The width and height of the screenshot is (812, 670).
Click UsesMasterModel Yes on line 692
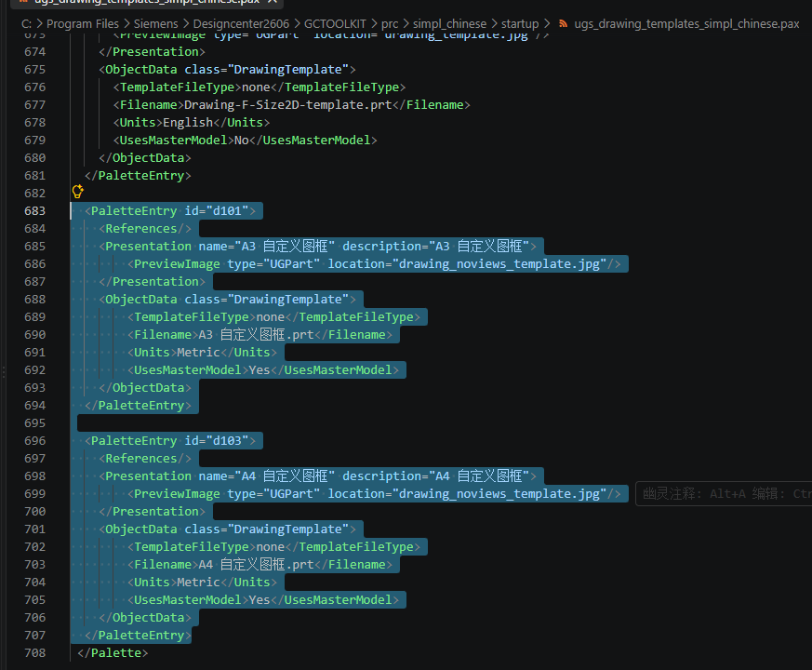[x=263, y=370]
